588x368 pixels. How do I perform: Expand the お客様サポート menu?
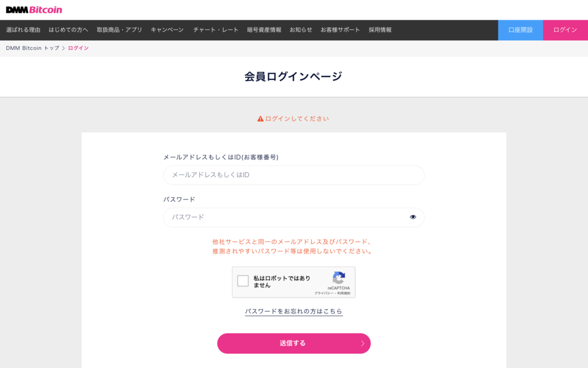(340, 30)
